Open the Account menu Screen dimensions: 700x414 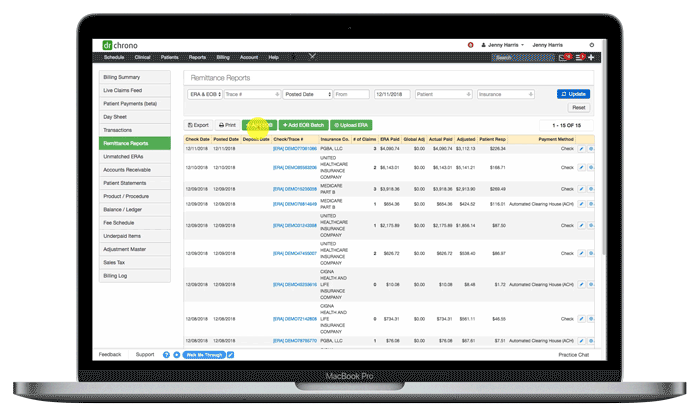tap(249, 57)
